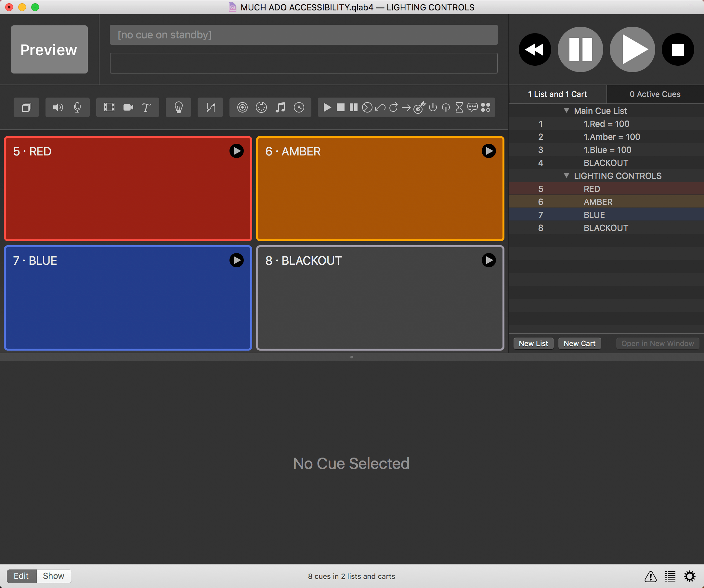Screen dimensions: 704x588
Task: Insert a Fade cue
Action: 210,107
